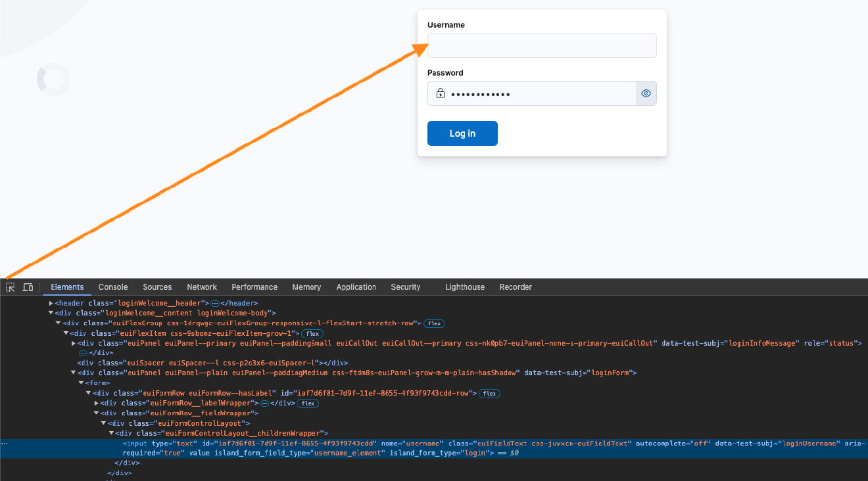868x481 pixels.
Task: Toggle the flex badge on the euiFormRow div
Action: click(489, 393)
